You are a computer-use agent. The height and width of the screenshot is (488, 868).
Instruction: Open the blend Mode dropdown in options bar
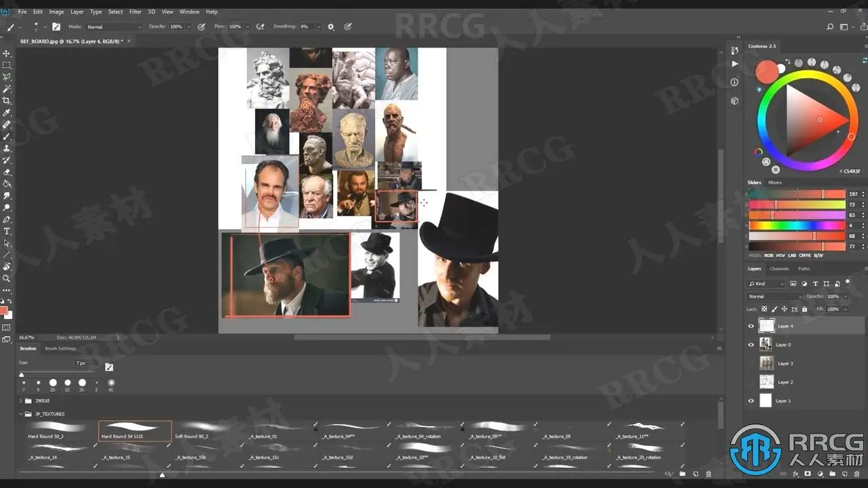114,26
